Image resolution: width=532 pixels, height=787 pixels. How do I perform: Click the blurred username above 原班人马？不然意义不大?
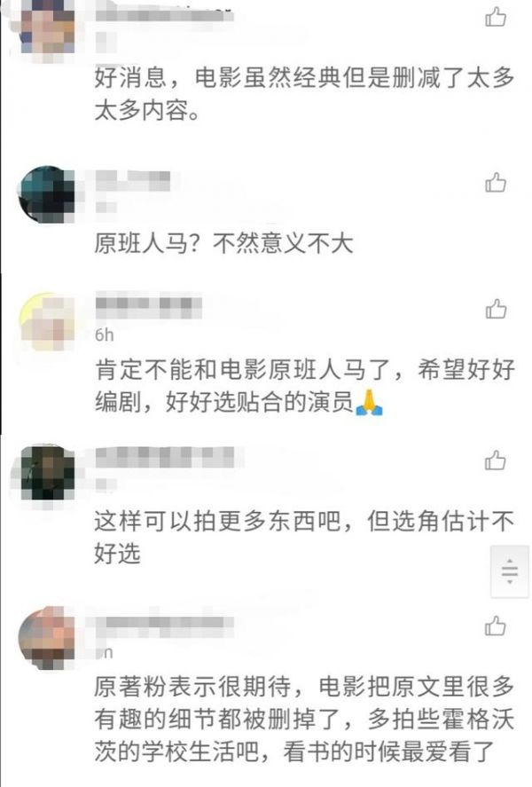[x=133, y=181]
